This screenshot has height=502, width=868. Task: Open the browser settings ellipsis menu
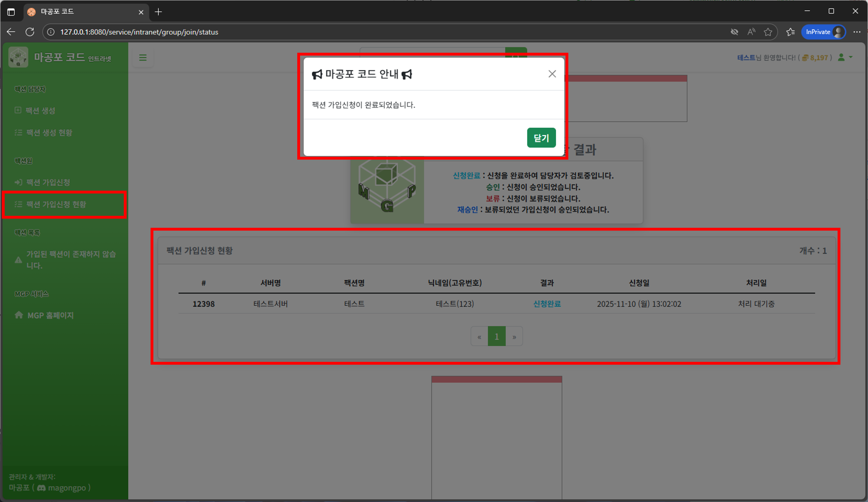pyautogui.click(x=857, y=32)
